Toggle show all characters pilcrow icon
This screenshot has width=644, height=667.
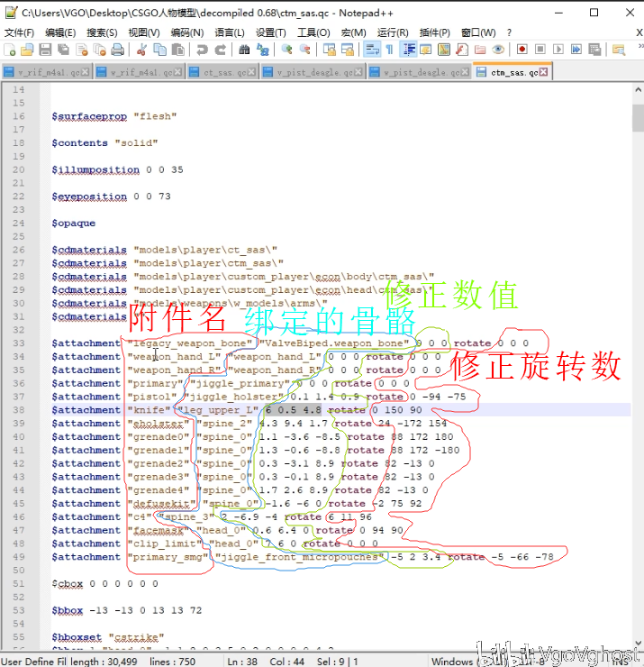point(389,50)
